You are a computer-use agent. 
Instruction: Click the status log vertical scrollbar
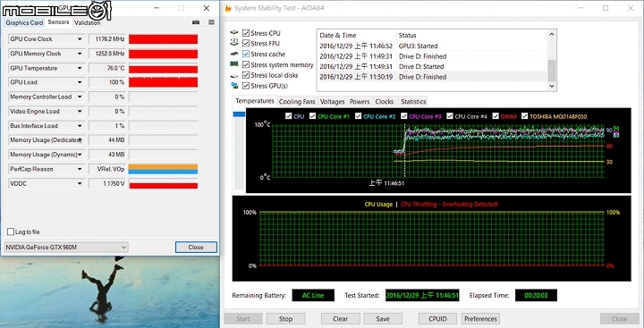click(552, 60)
